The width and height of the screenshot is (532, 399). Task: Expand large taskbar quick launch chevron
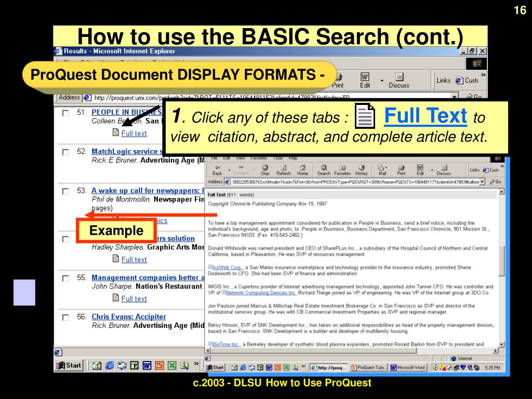(x=196, y=363)
